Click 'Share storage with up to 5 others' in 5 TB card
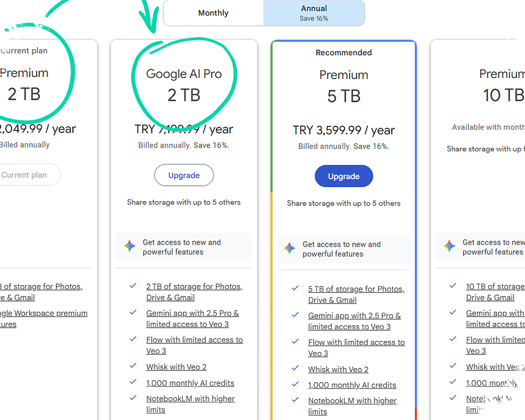Viewport: 525px width, 420px height. [344, 203]
